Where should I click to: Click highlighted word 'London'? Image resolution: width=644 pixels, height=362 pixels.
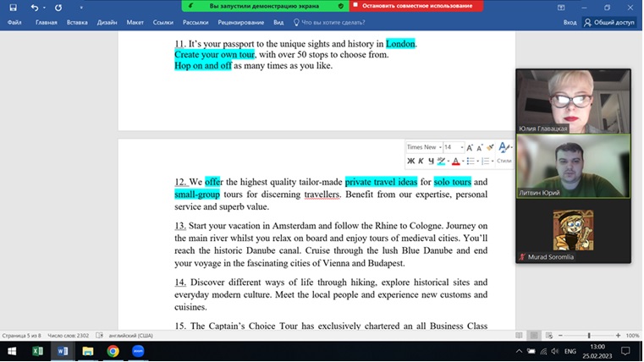click(x=400, y=43)
